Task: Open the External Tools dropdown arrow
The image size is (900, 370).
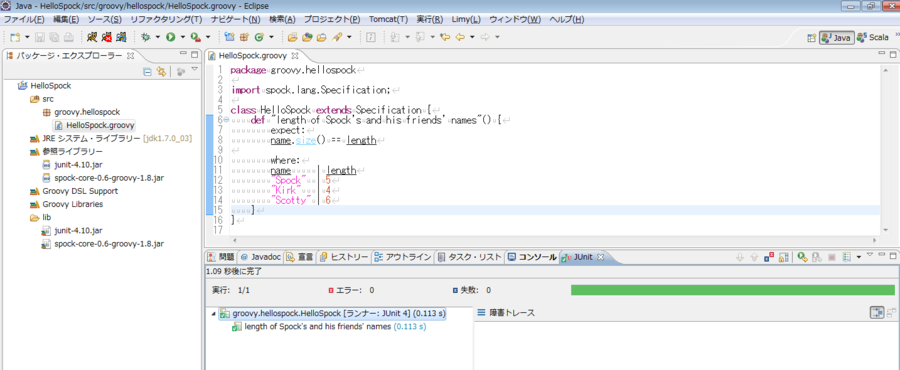Action: point(208,37)
